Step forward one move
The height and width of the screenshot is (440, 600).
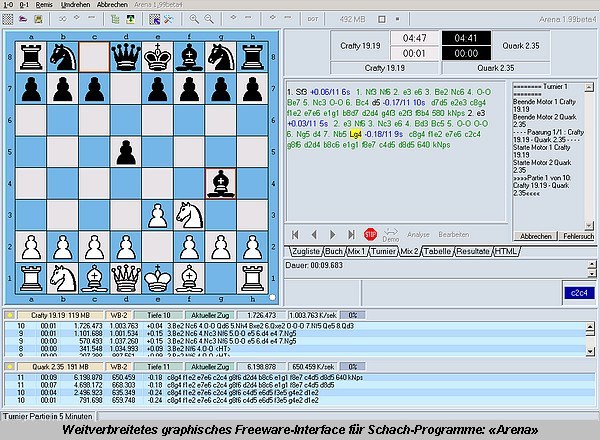332,235
